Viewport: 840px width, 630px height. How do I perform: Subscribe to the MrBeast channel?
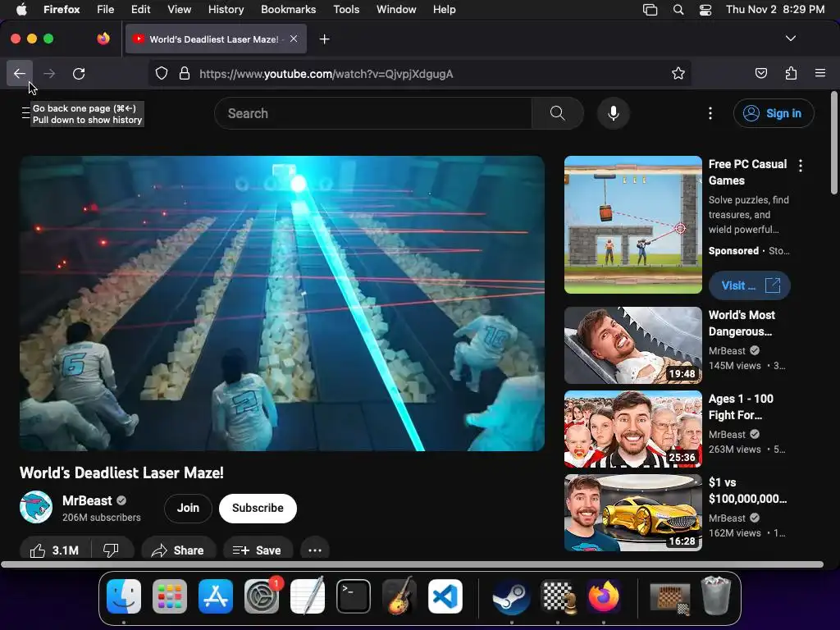pos(258,508)
